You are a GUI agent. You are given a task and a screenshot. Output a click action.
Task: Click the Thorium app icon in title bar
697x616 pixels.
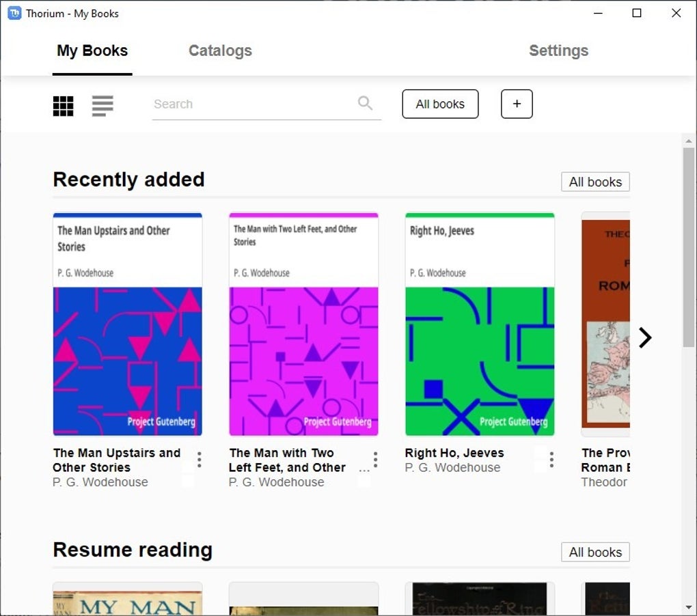tap(14, 14)
